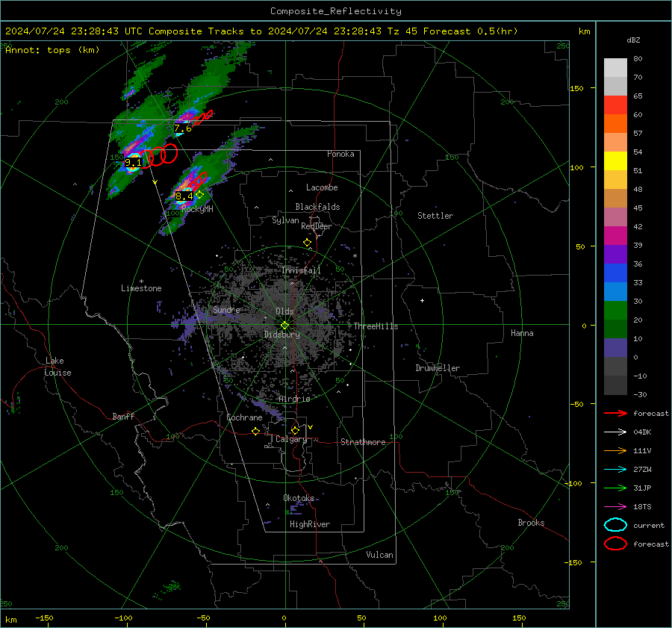Screen dimensions: 672x628
Task: Click the Cochrane town label
Action: coord(244,417)
